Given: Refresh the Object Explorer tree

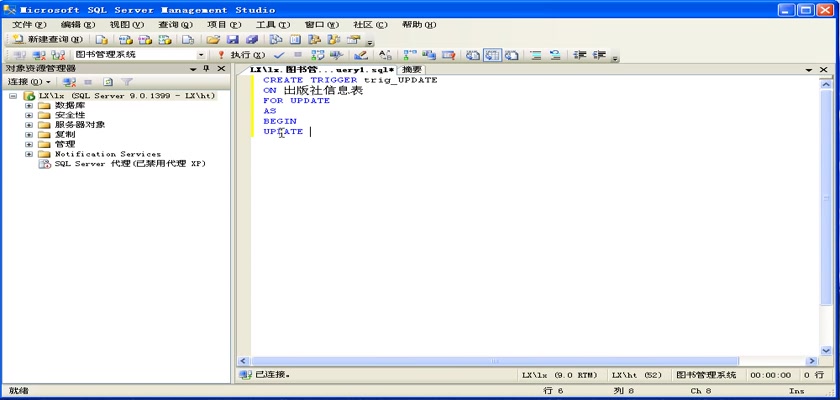Looking at the screenshot, I should pos(108,82).
